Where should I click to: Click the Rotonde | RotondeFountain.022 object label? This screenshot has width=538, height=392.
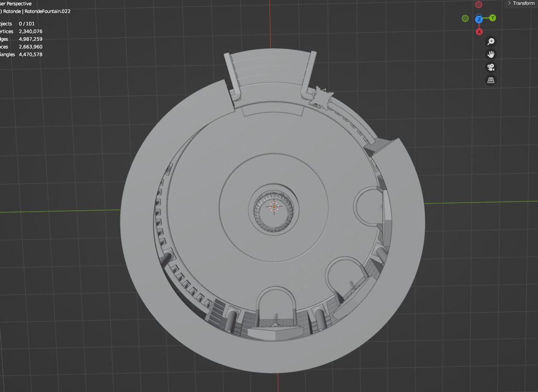(36, 11)
